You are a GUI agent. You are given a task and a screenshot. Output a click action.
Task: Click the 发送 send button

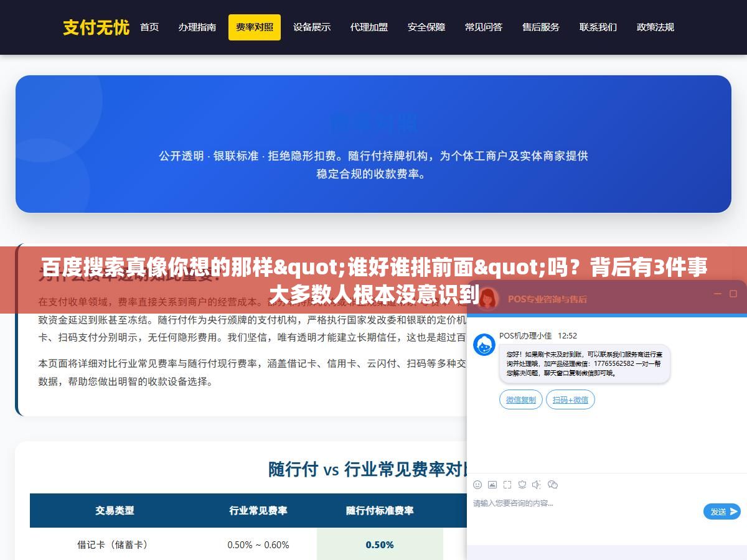click(x=722, y=511)
